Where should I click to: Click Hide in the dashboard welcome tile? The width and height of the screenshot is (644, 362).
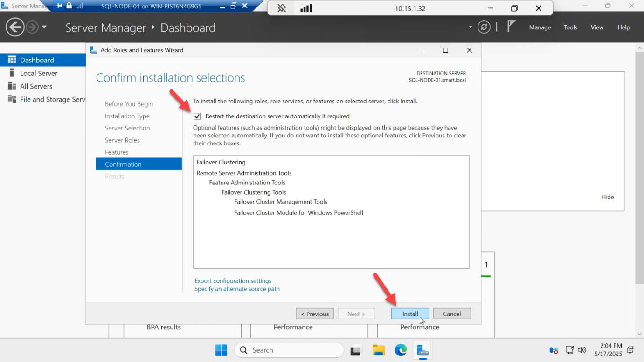(x=608, y=197)
